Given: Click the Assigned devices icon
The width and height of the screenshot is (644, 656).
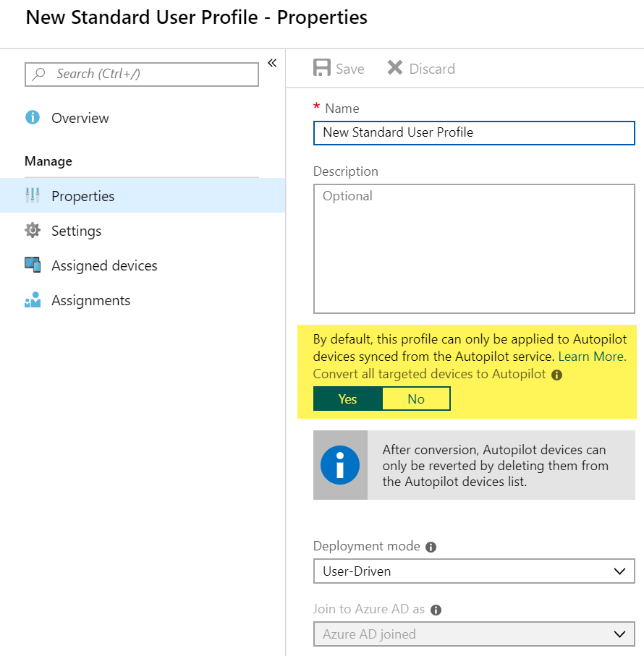Looking at the screenshot, I should (33, 265).
